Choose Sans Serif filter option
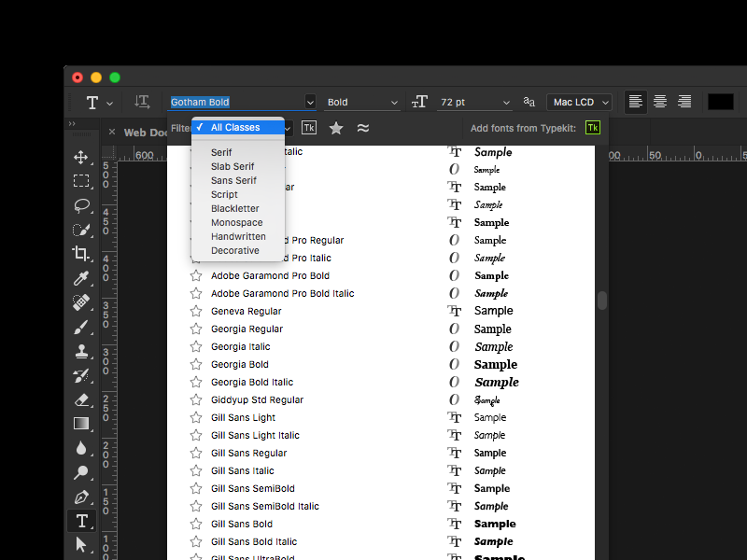 click(x=238, y=180)
